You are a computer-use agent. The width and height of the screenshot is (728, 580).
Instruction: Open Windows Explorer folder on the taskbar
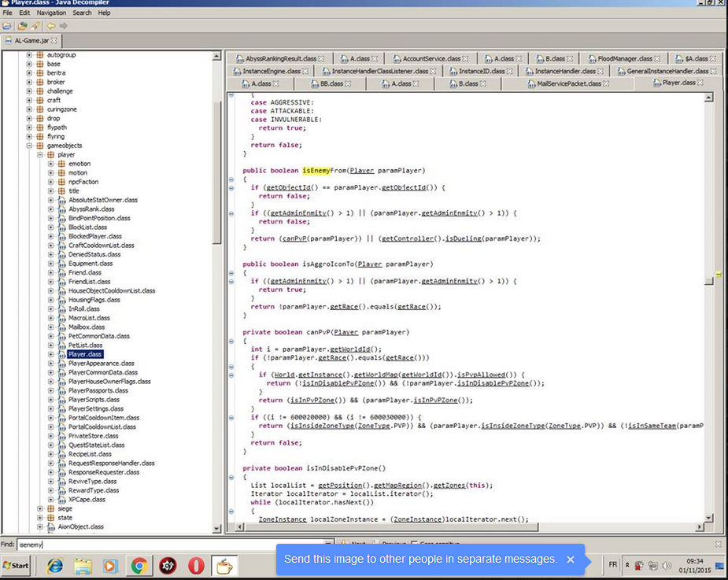click(x=83, y=566)
